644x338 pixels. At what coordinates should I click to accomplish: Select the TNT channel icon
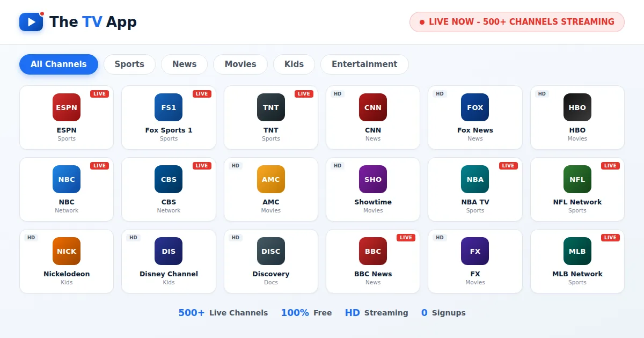[x=271, y=107]
